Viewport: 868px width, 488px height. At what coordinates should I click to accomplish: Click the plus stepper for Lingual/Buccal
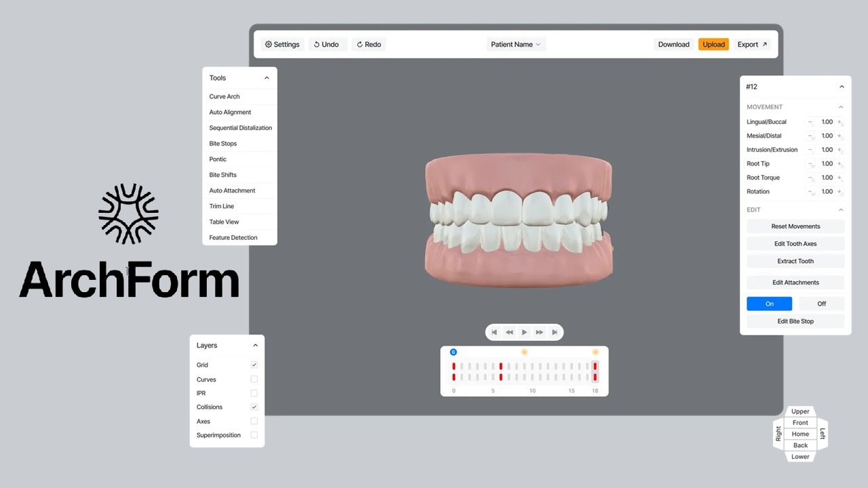[x=840, y=122]
